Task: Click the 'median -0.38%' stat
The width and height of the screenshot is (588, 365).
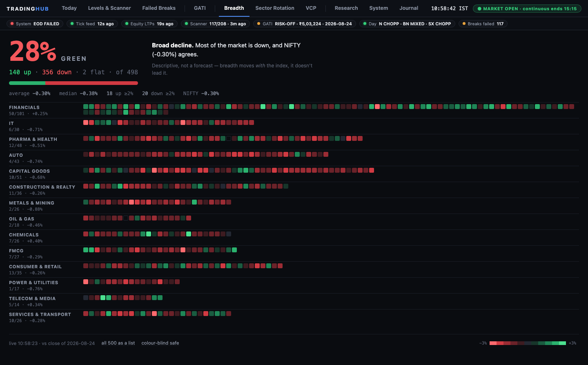Action: click(x=78, y=93)
